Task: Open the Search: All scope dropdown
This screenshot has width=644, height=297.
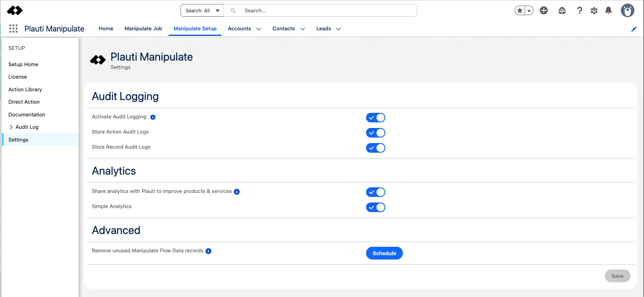Action: 202,11
